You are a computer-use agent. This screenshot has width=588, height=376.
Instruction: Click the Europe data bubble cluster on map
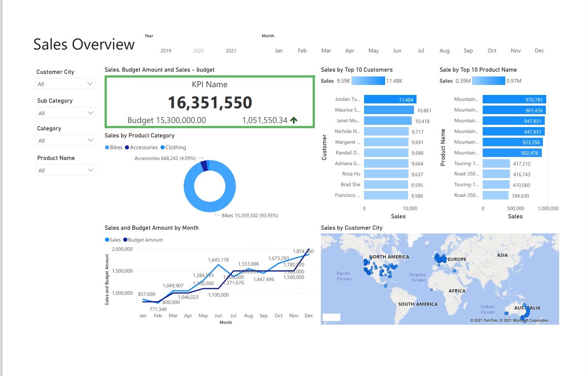(440, 258)
